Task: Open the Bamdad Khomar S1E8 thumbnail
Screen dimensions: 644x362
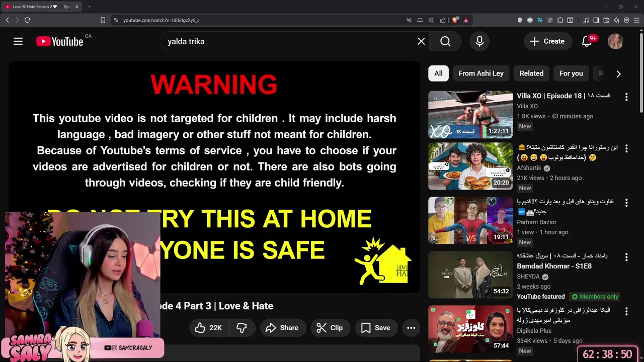Action: 470,275
